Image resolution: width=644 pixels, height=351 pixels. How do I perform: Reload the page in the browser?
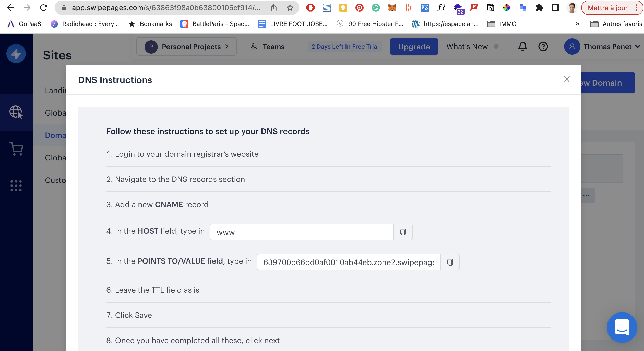(44, 8)
